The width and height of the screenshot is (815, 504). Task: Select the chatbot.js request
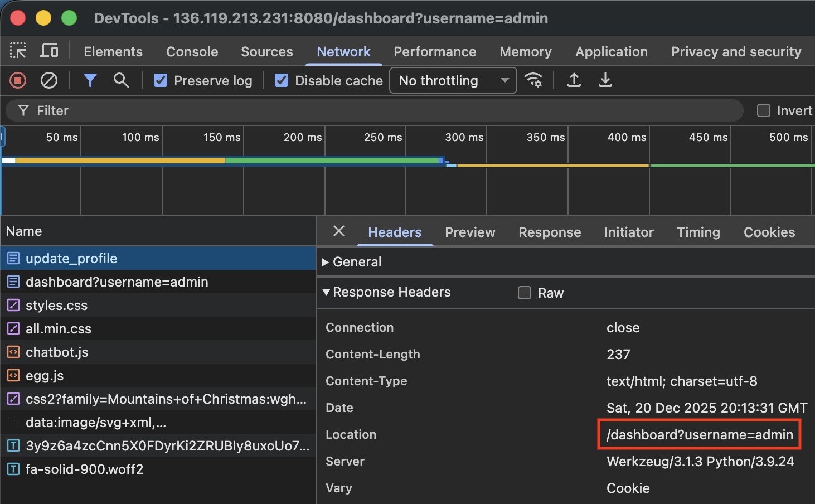pyautogui.click(x=57, y=352)
